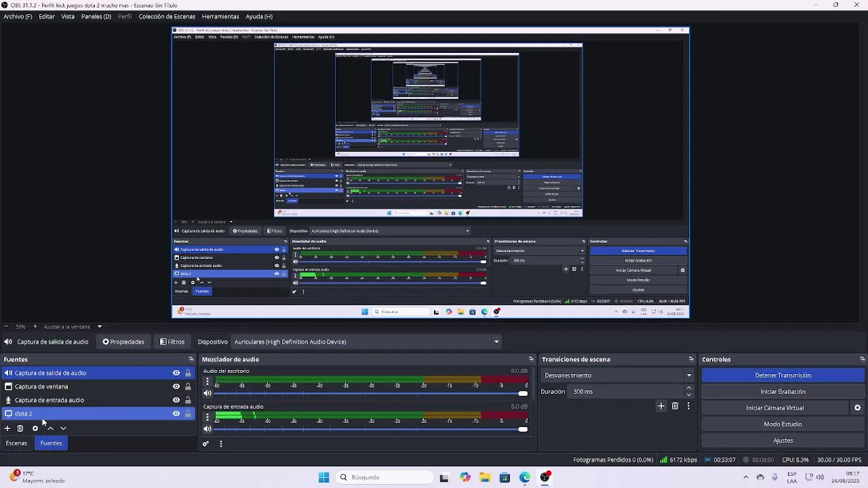Open Archivo menu

point(18,16)
